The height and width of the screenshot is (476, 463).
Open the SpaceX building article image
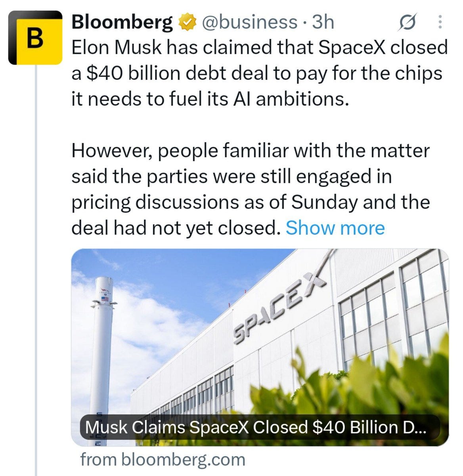(x=260, y=347)
